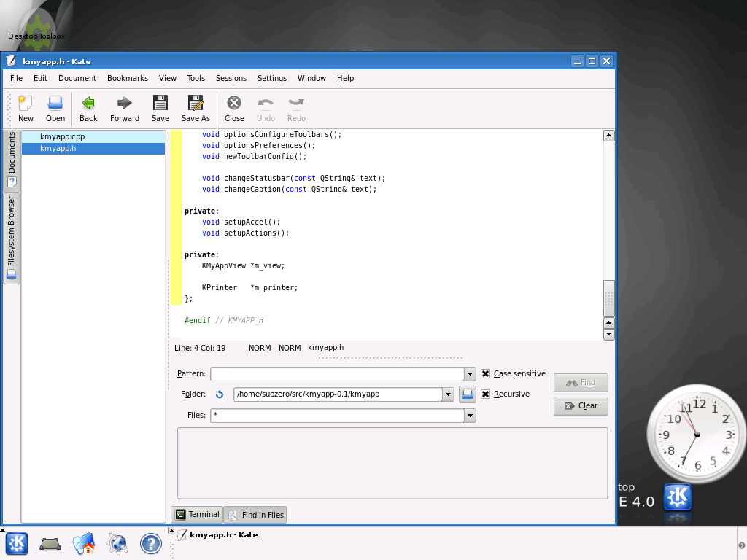Show the desktop from the panel icon
Image resolution: width=747 pixels, height=560 pixels.
[x=50, y=544]
